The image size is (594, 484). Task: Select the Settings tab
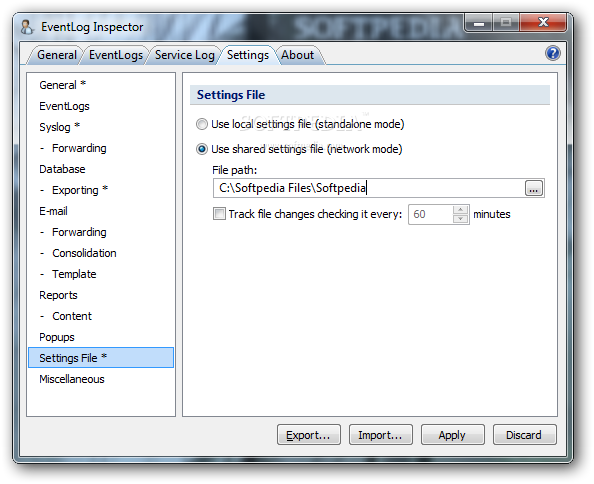click(x=248, y=55)
